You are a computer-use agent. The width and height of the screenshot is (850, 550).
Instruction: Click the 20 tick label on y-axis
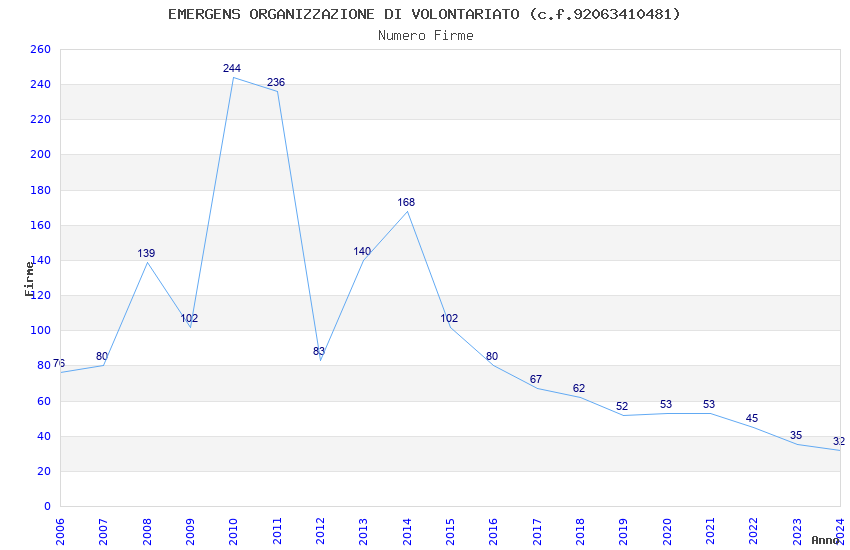point(44,471)
